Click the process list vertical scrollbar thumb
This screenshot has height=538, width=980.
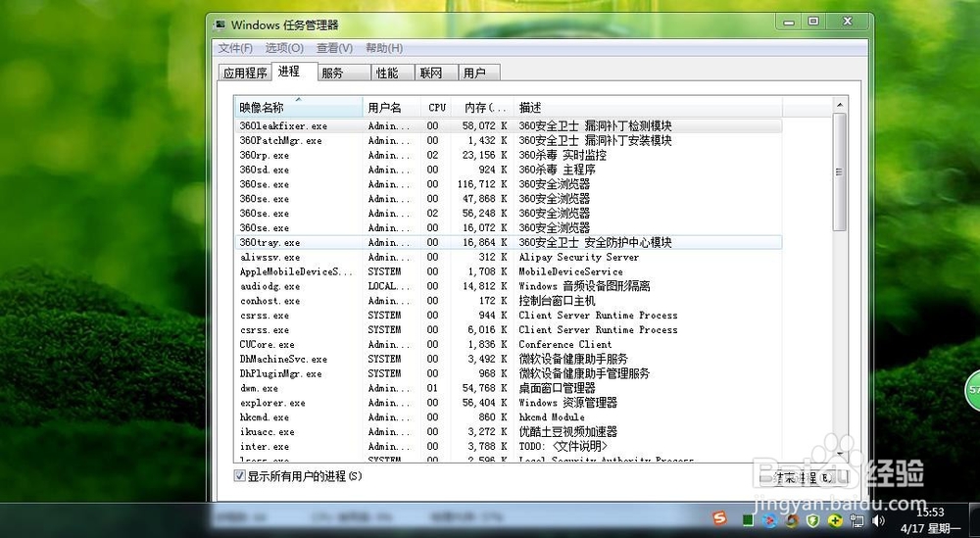pyautogui.click(x=840, y=171)
